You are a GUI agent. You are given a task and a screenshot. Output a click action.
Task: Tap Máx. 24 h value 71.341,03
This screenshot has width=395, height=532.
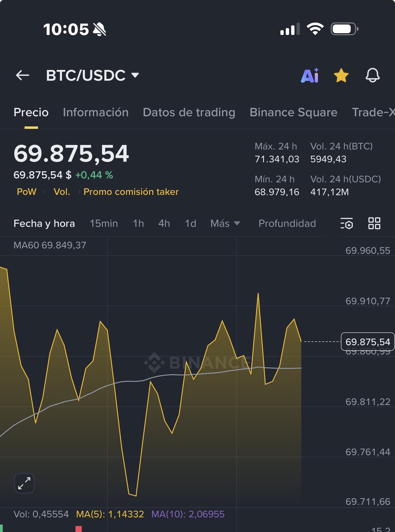[277, 159]
